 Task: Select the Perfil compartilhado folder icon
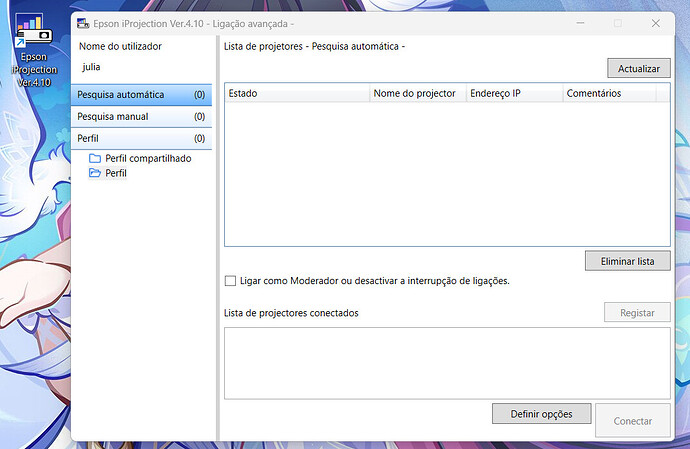pyautogui.click(x=95, y=158)
